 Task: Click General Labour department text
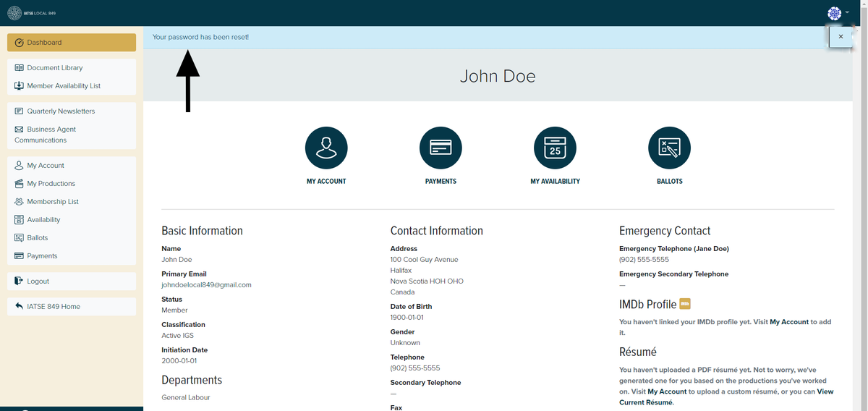click(x=186, y=397)
